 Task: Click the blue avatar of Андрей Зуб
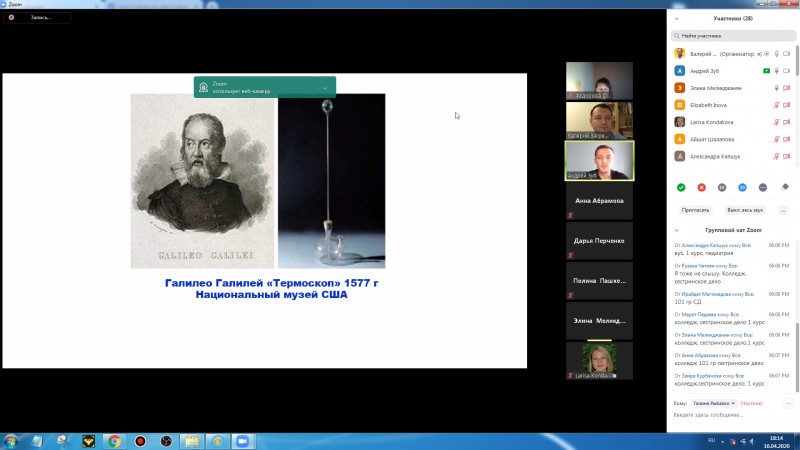pos(680,71)
